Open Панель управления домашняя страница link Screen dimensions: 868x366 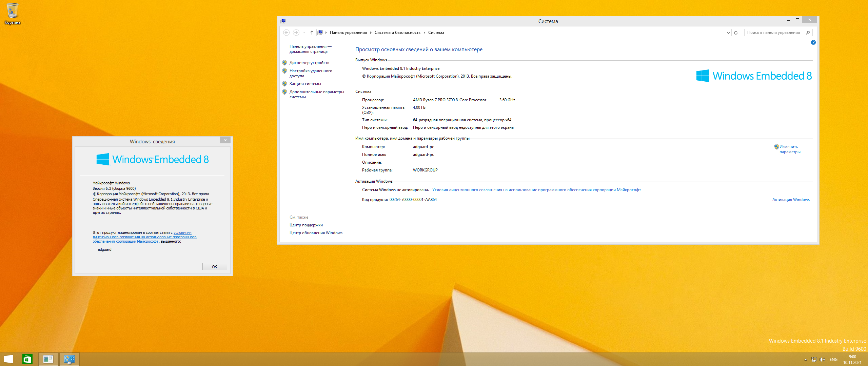click(310, 49)
